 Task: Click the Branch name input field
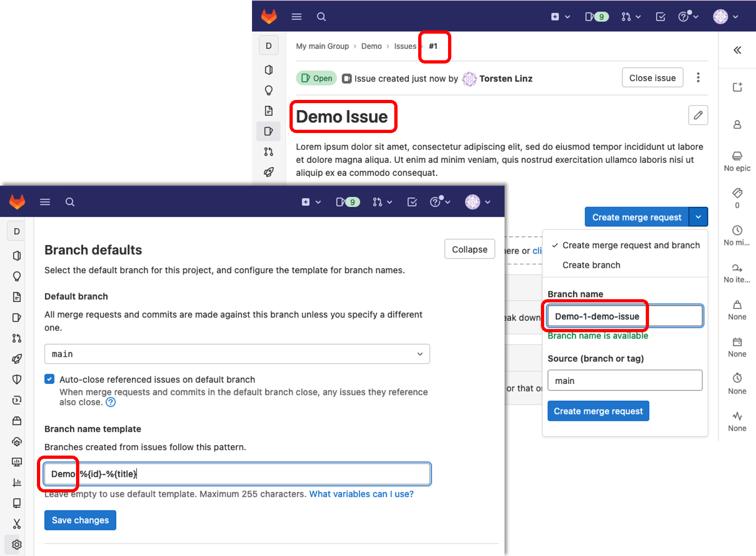(x=623, y=315)
